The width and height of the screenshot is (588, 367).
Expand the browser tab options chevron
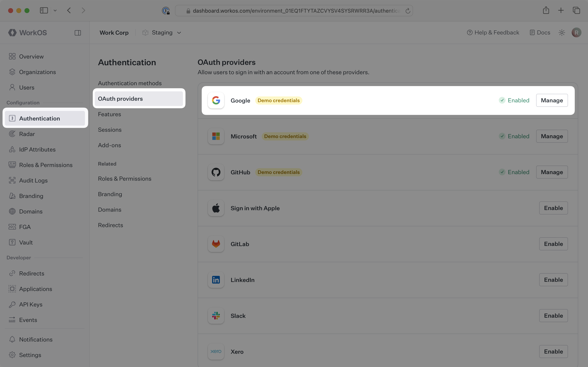55,10
